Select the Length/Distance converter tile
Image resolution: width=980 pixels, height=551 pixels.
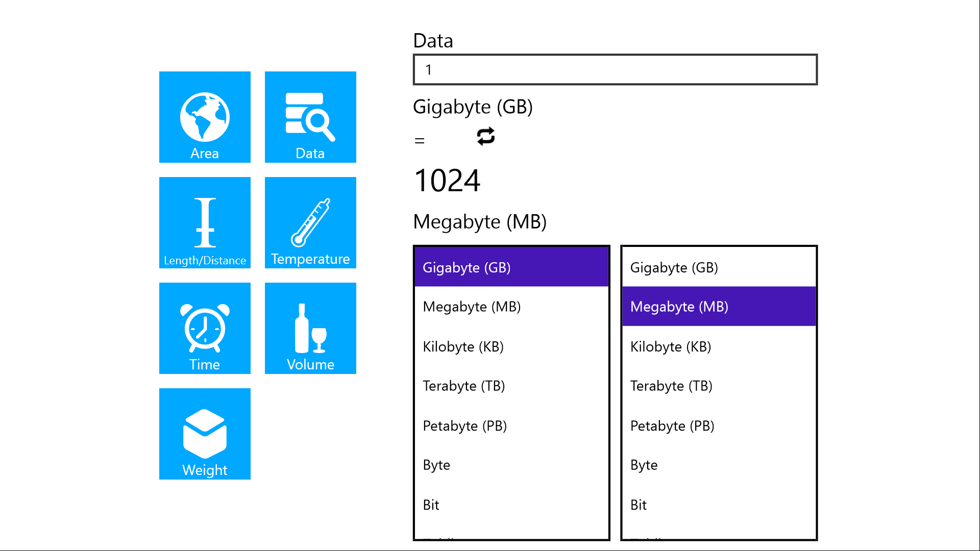coord(205,222)
